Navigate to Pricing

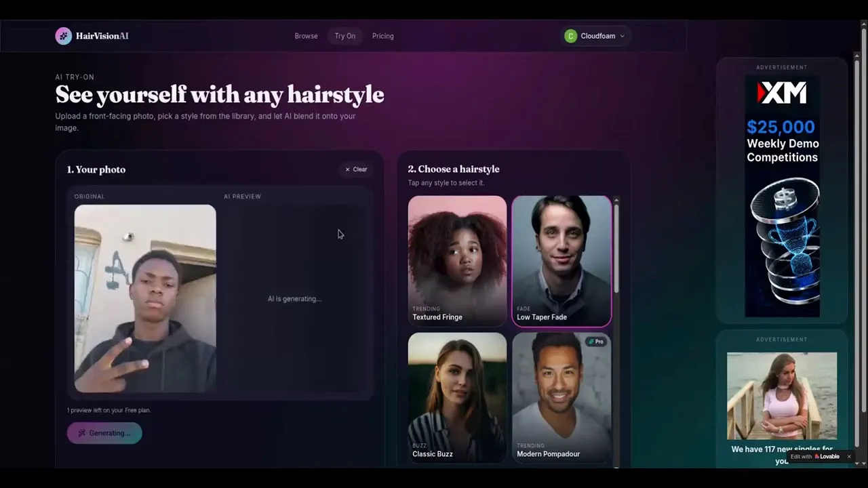pos(382,36)
